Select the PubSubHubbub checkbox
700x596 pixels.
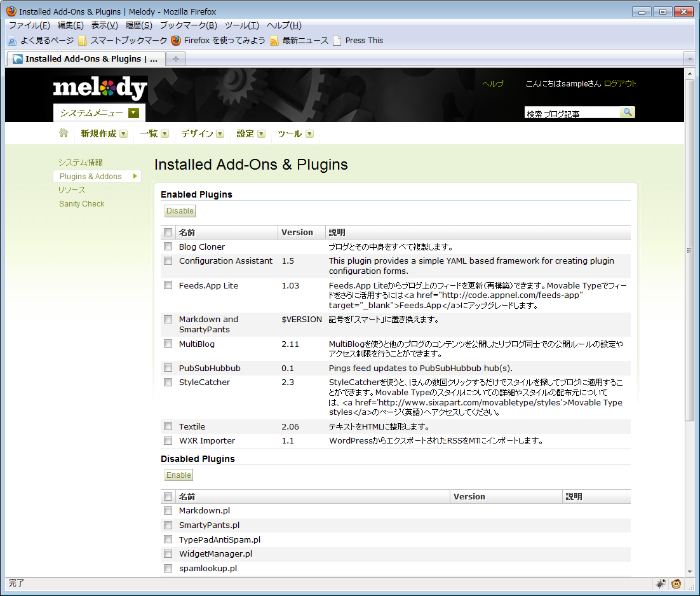[x=168, y=368]
